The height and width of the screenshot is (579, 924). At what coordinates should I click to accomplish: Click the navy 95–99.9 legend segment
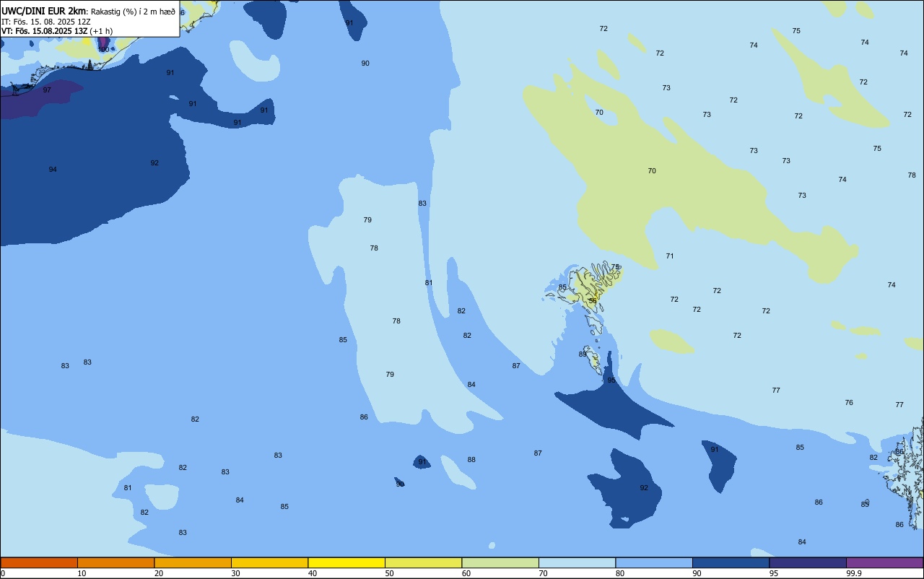click(808, 562)
